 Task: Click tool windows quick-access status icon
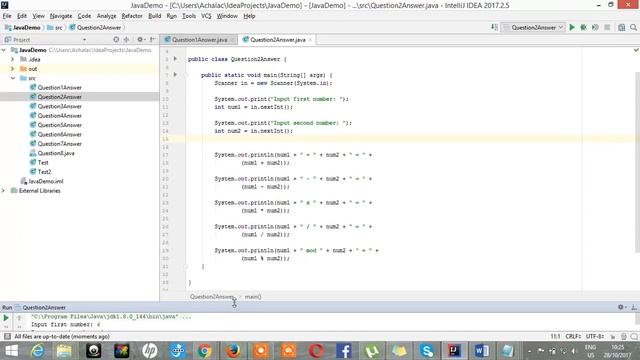coord(7,336)
